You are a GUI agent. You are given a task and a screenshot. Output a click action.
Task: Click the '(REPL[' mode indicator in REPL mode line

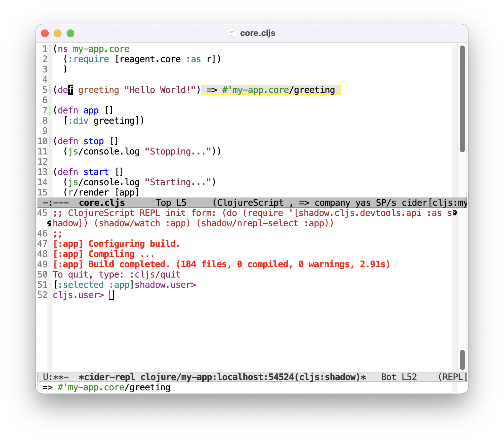[x=452, y=377]
